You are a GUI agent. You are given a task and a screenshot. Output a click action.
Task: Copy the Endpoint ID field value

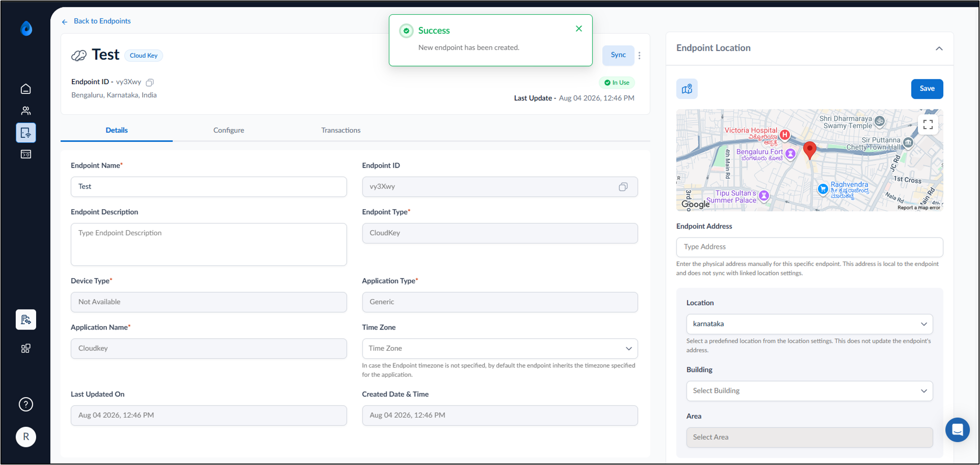pos(623,187)
